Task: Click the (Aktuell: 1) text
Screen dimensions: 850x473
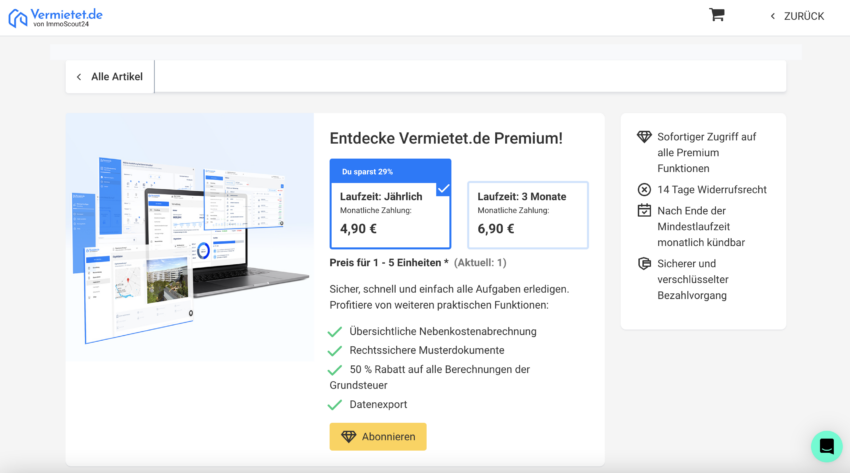Action: click(x=480, y=263)
